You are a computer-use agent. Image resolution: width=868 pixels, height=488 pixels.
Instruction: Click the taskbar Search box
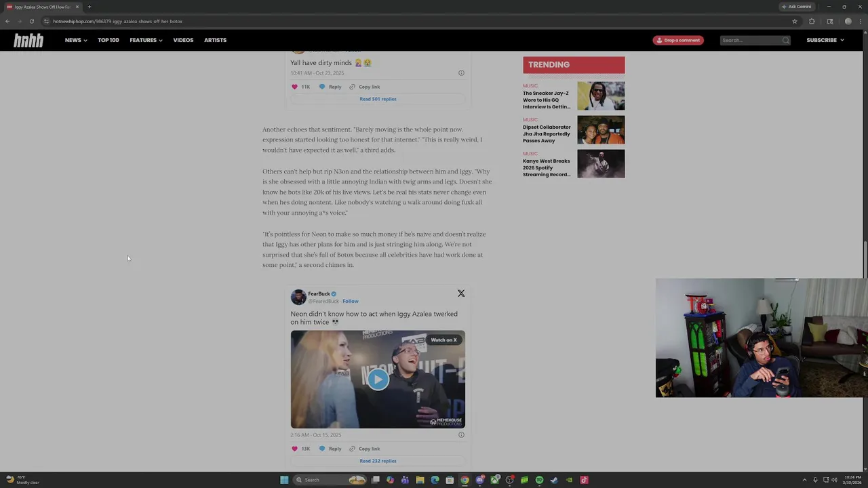click(330, 480)
